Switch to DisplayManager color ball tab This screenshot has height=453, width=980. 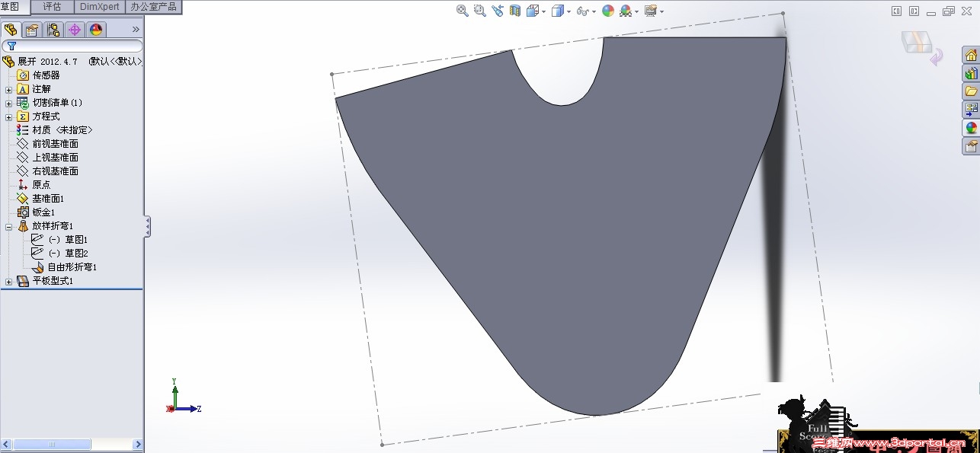(95, 30)
